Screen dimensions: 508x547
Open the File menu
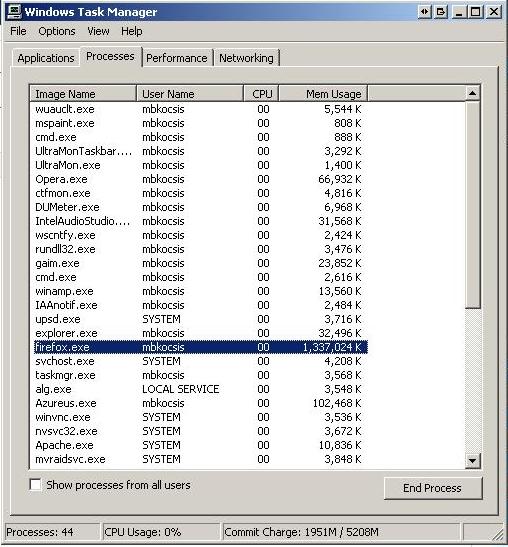(18, 31)
